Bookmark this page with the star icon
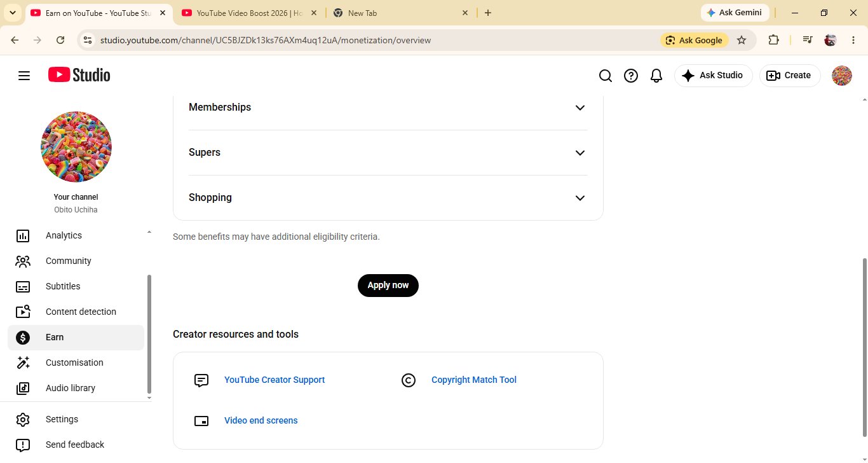Image resolution: width=868 pixels, height=463 pixels. click(742, 40)
